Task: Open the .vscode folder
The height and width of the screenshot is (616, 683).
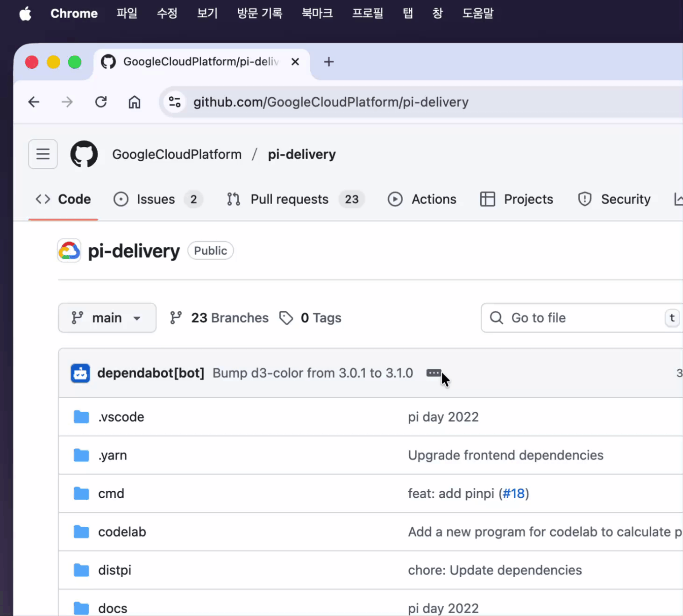Action: (121, 417)
